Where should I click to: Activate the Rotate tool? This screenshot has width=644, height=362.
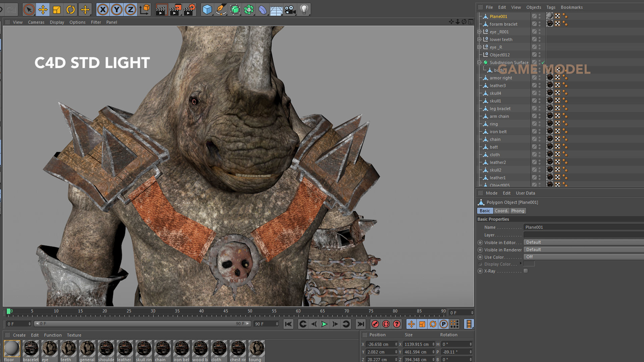70,10
